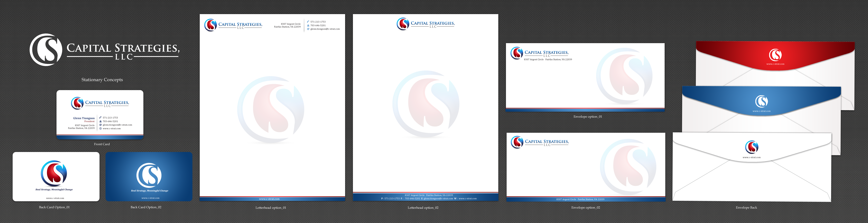The image size is (868, 223).
Task: Click the Stationary Concepts heading text
Action: click(x=102, y=80)
